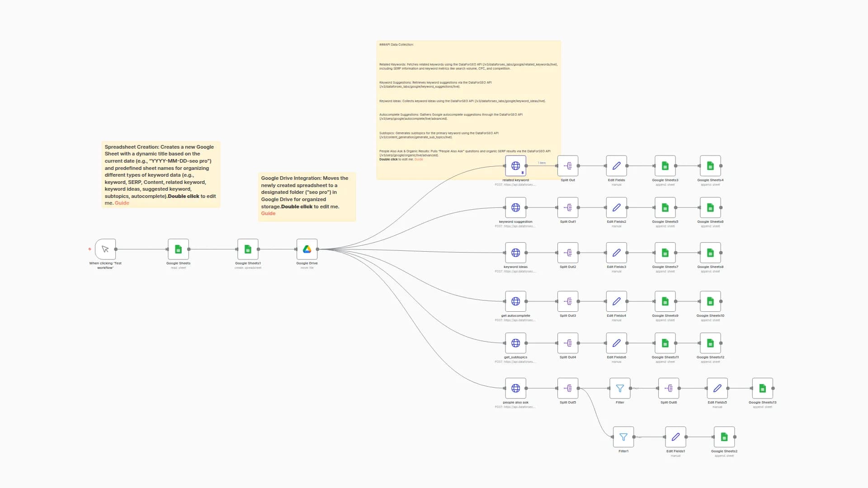
Task: Select the "people also ask" node
Action: pos(515,388)
